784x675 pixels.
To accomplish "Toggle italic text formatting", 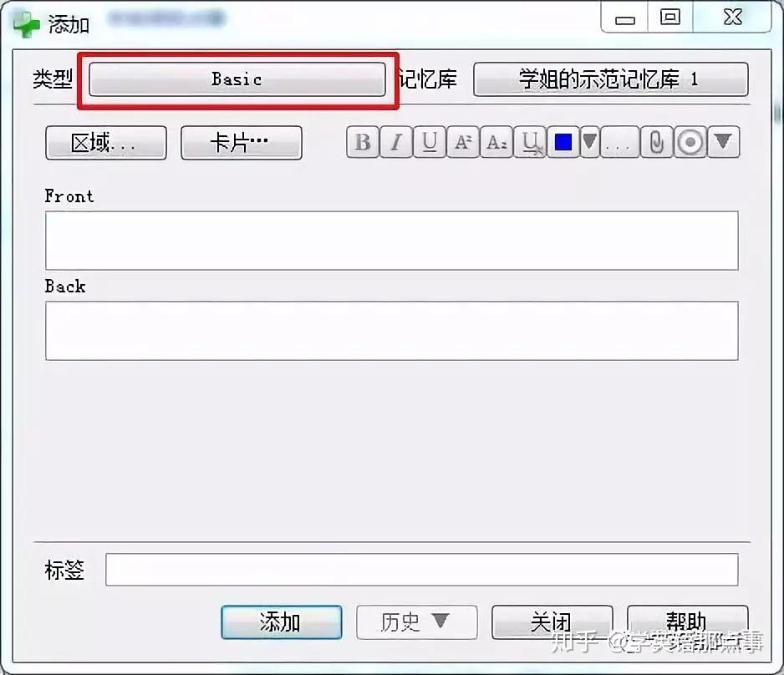I will [396, 142].
